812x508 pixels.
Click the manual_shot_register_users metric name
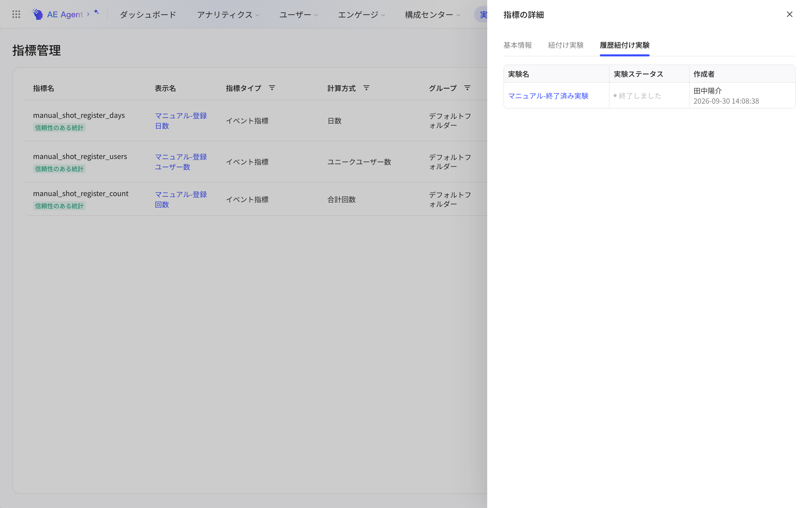[x=80, y=156]
